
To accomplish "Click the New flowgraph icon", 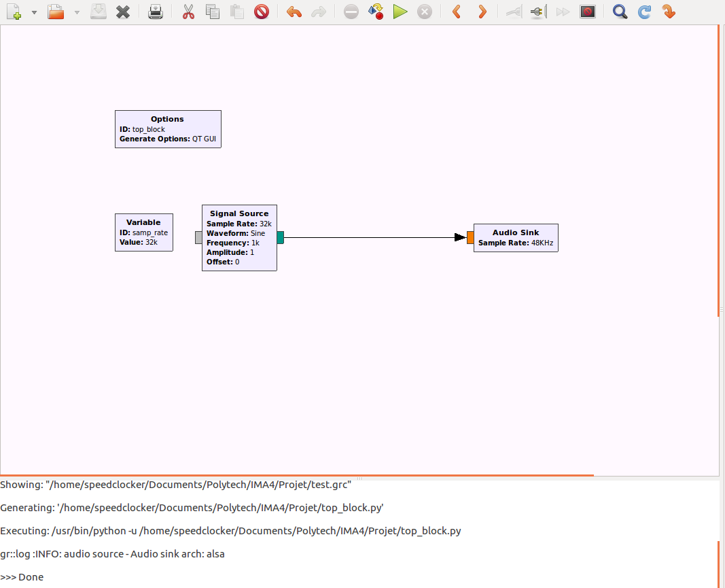I will [x=14, y=12].
